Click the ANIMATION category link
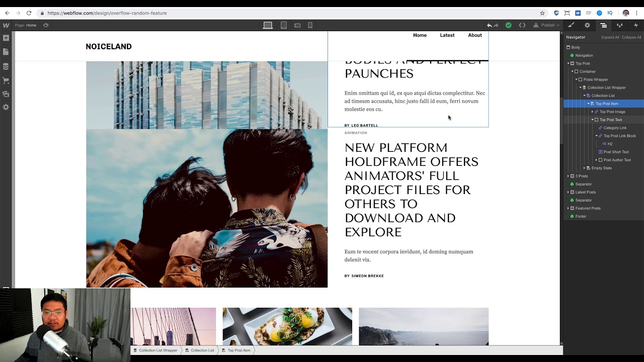This screenshot has width=644, height=362. coord(356,133)
